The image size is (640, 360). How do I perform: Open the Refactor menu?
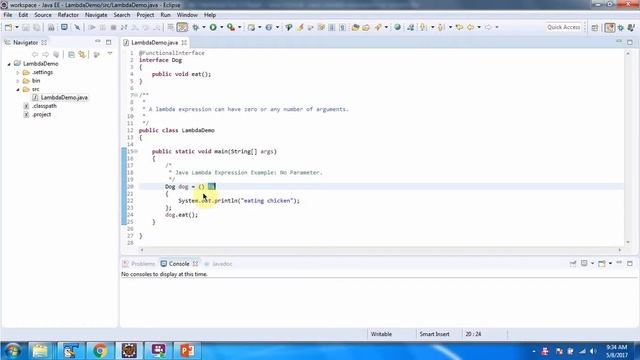(68, 15)
